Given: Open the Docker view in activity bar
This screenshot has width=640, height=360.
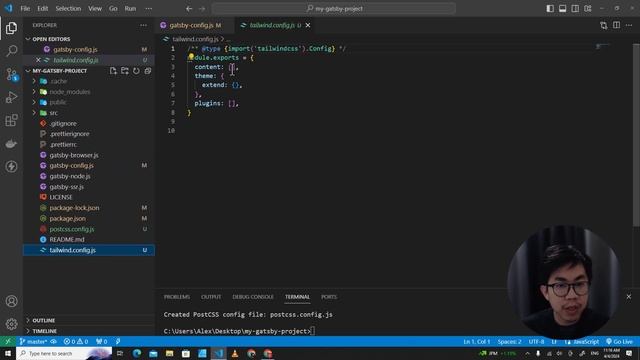Looking at the screenshot, I should coord(11,144).
